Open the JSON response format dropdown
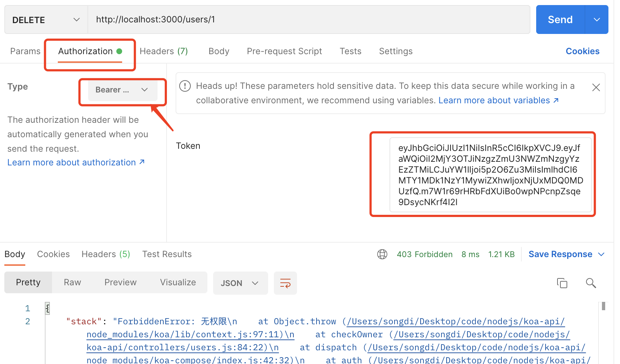The image size is (620, 364). pyautogui.click(x=240, y=283)
